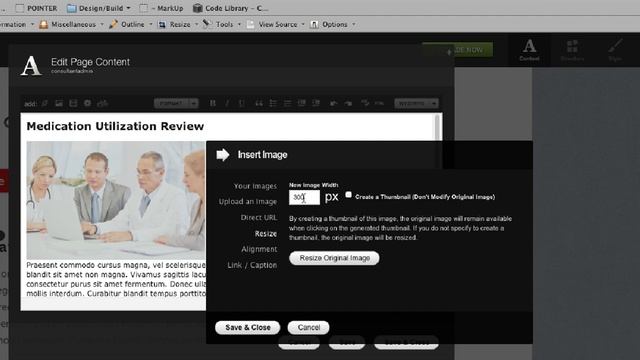Click the New Image Width input field

pyautogui.click(x=304, y=198)
